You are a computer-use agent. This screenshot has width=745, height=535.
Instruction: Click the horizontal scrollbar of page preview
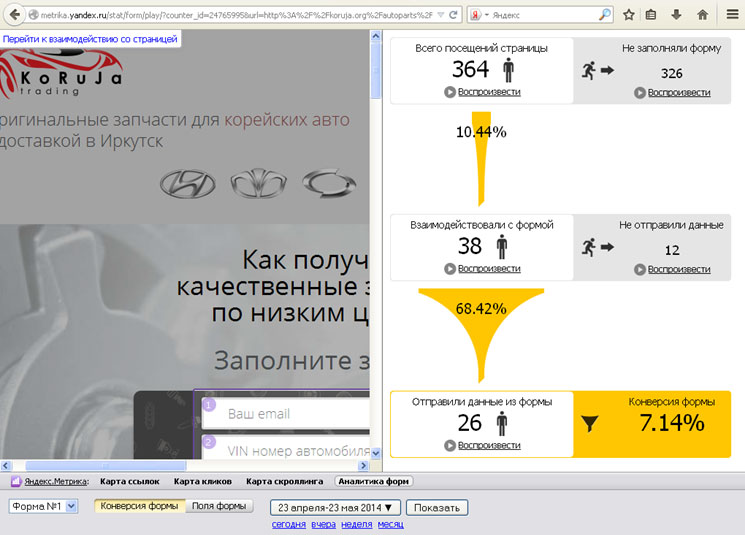180,466
